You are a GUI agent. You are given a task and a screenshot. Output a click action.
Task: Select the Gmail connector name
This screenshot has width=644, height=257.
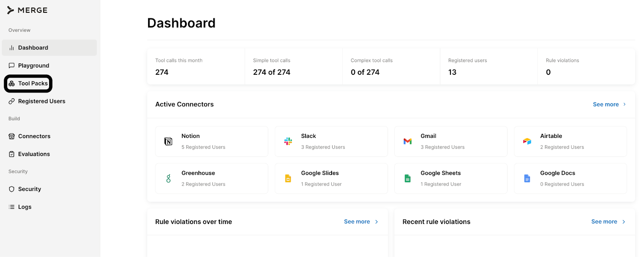(428, 136)
